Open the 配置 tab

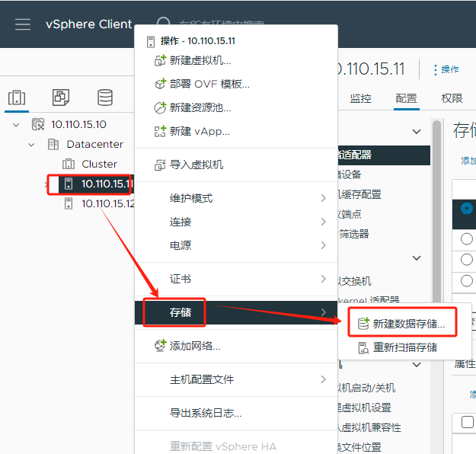tap(407, 98)
